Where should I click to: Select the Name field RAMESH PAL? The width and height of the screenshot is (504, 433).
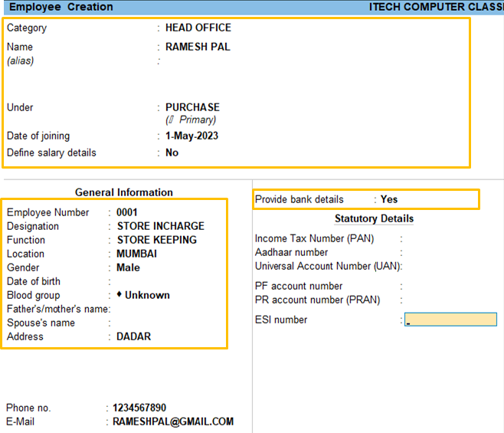tap(198, 47)
